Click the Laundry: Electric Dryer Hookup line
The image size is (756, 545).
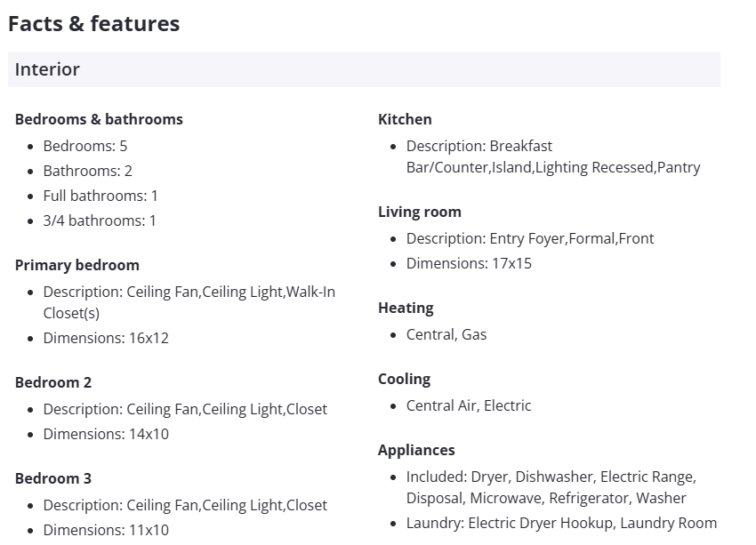(x=561, y=523)
